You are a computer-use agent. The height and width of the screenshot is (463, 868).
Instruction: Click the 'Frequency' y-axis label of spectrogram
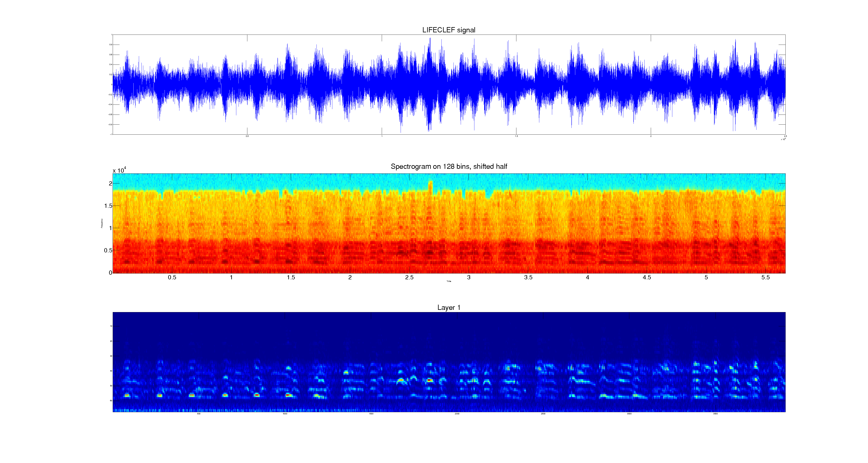pos(102,223)
